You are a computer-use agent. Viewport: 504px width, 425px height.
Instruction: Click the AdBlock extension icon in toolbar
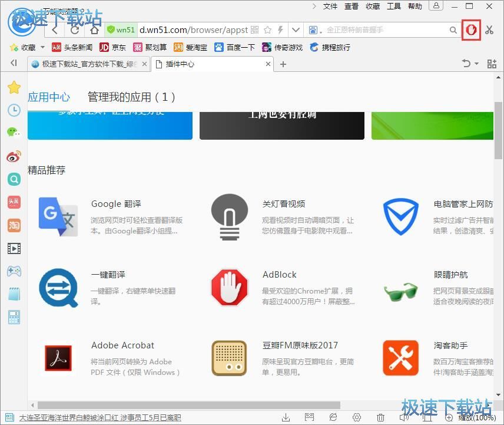(471, 30)
